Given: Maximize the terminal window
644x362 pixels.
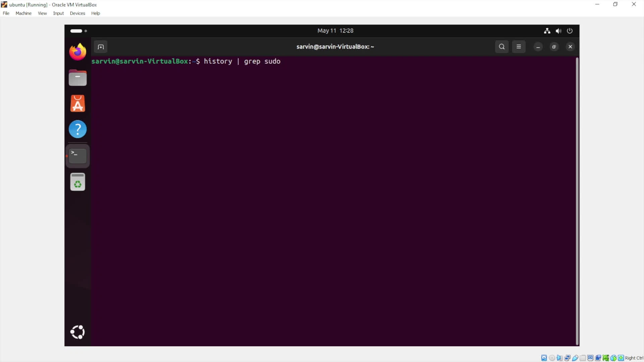Looking at the screenshot, I should (x=554, y=47).
